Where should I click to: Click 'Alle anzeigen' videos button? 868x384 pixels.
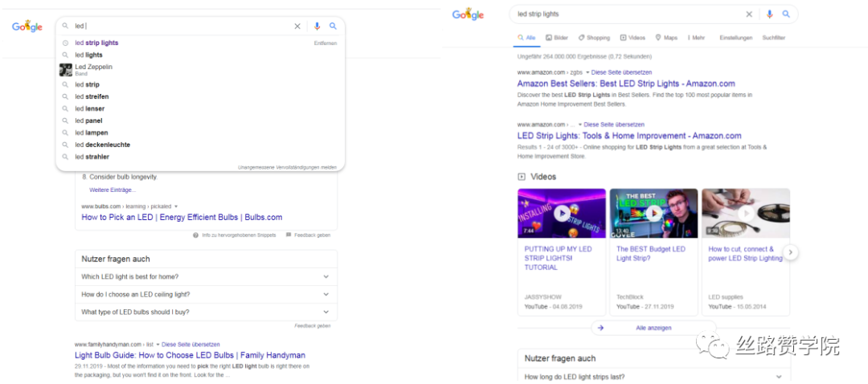coord(653,328)
